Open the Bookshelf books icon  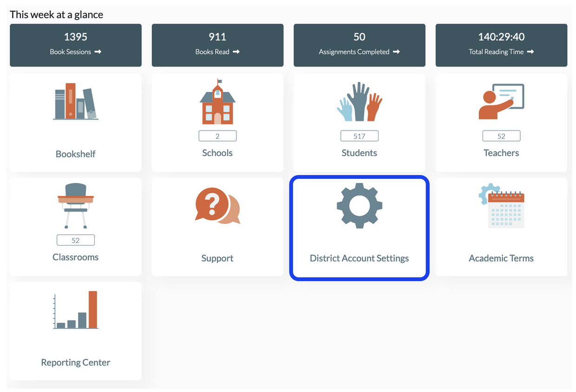76,101
